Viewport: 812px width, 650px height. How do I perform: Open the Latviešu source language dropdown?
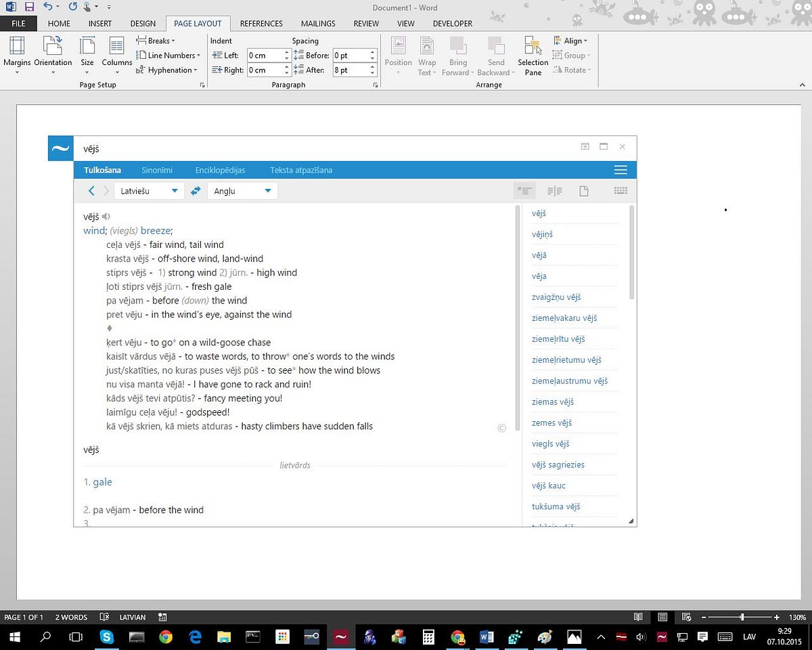149,191
